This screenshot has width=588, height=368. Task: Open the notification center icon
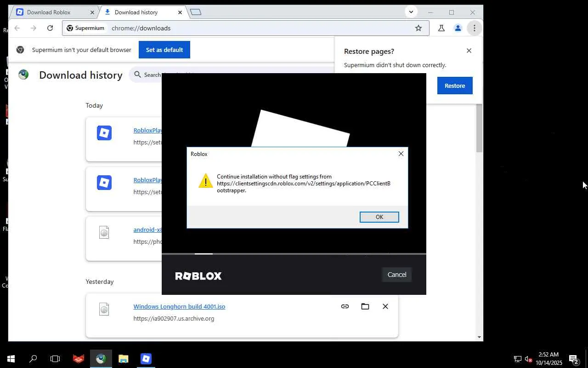573,359
